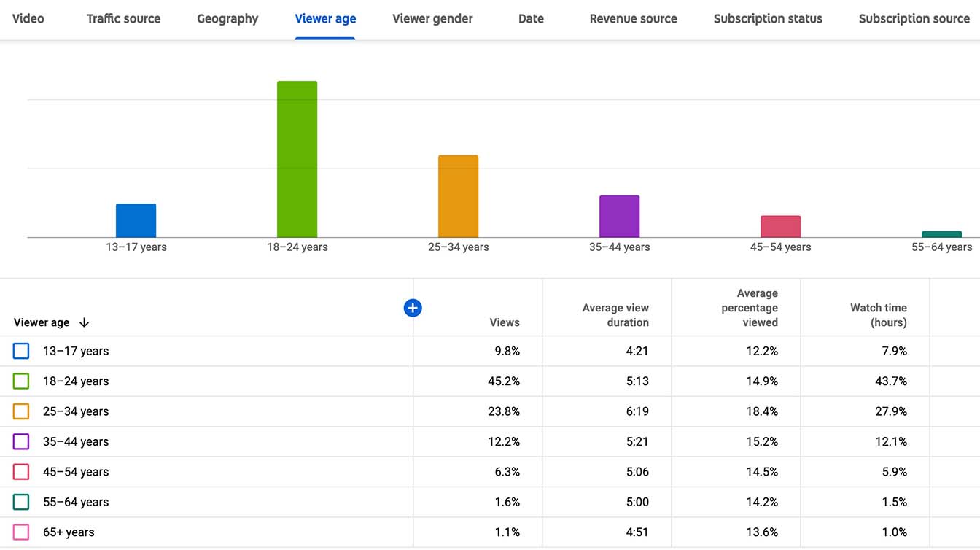
Task: Click the 23.8% views value
Action: (504, 411)
